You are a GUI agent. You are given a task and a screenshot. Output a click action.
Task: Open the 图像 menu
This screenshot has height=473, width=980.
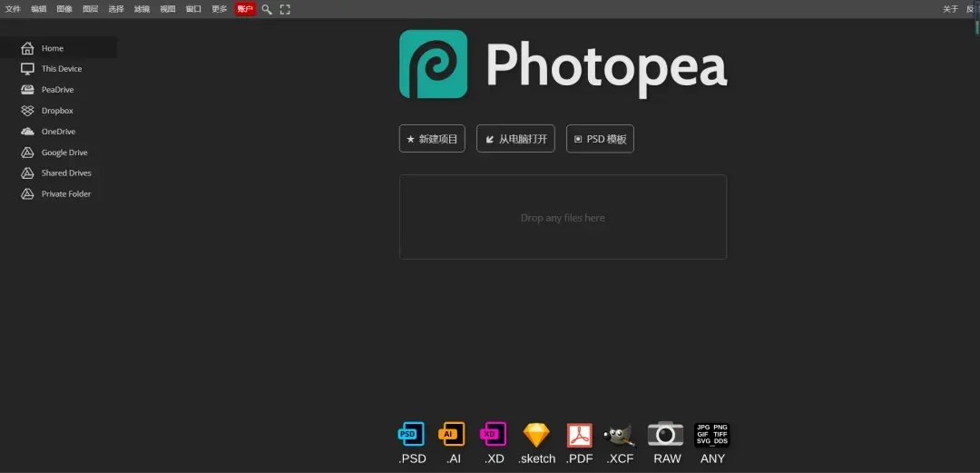point(64,9)
